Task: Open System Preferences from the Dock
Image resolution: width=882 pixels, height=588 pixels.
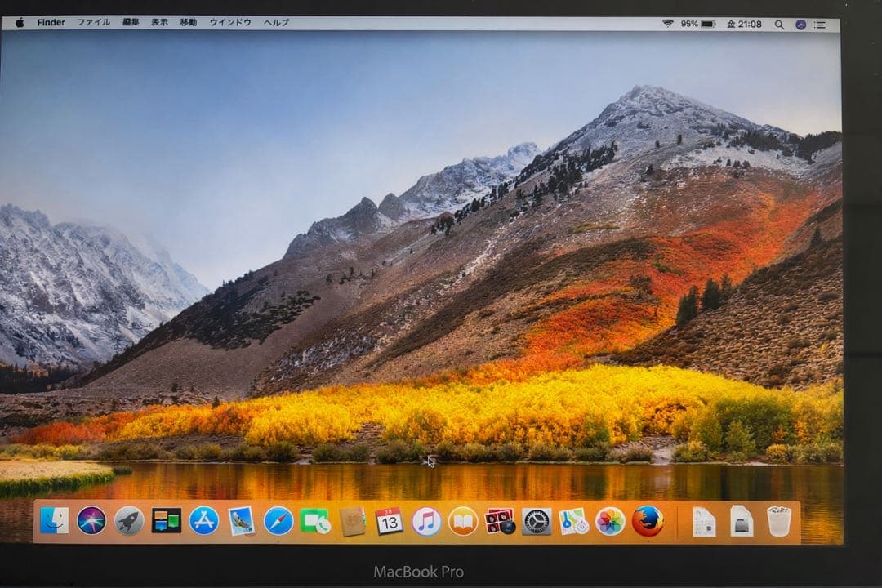Action: tap(537, 521)
